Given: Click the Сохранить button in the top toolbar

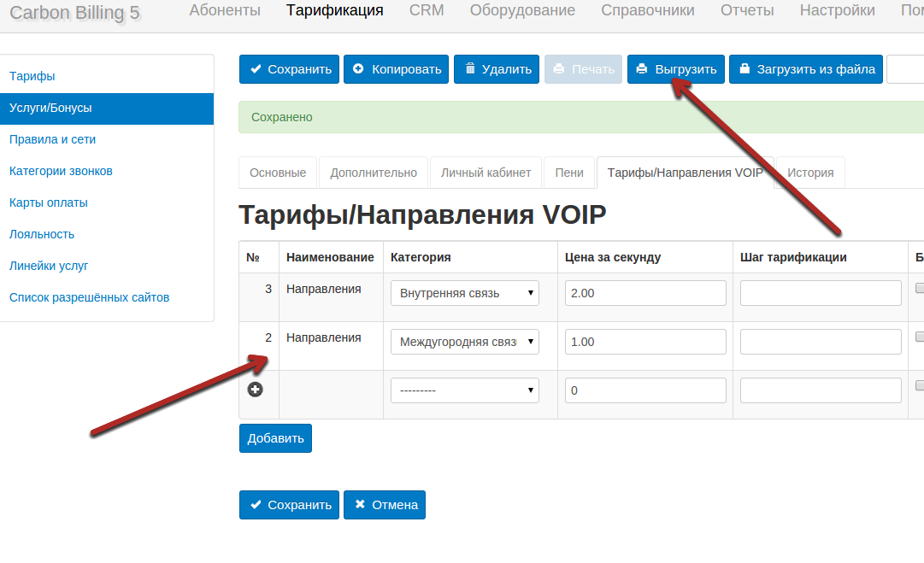Looking at the screenshot, I should point(289,69).
